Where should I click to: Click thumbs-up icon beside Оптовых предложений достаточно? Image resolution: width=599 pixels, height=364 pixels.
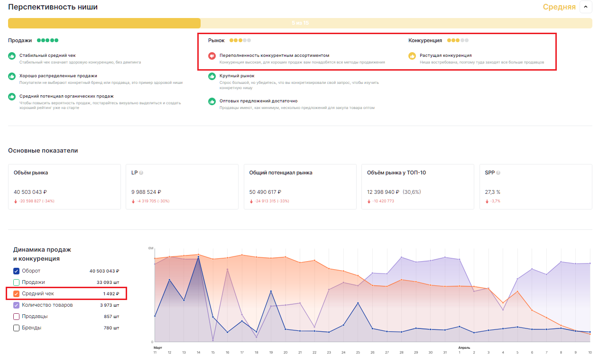212,101
